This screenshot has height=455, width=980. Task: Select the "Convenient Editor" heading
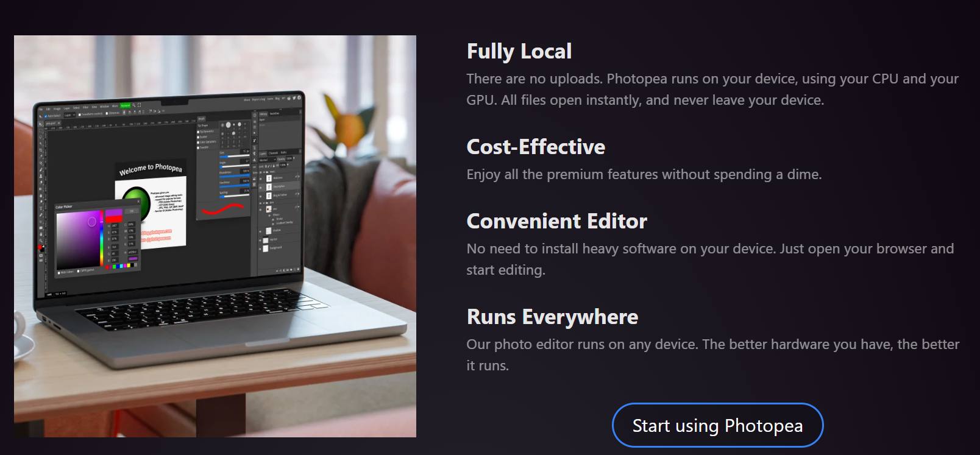[x=557, y=221]
